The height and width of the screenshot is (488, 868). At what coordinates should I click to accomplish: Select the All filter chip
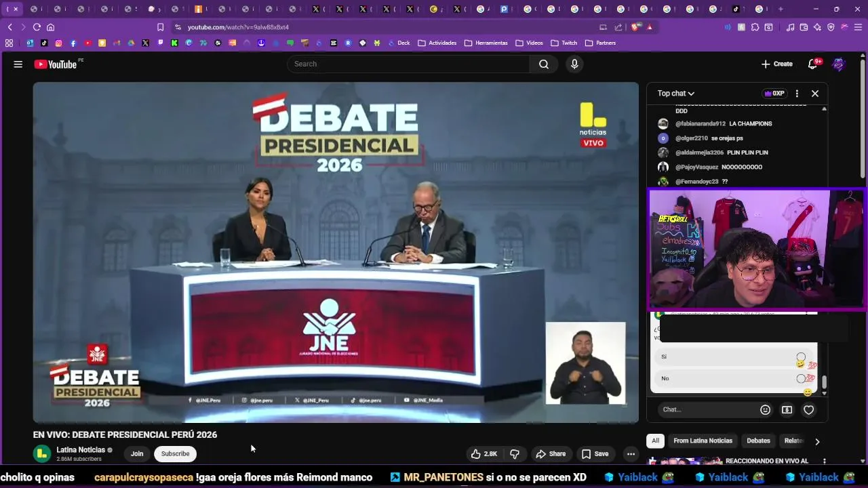(655, 441)
